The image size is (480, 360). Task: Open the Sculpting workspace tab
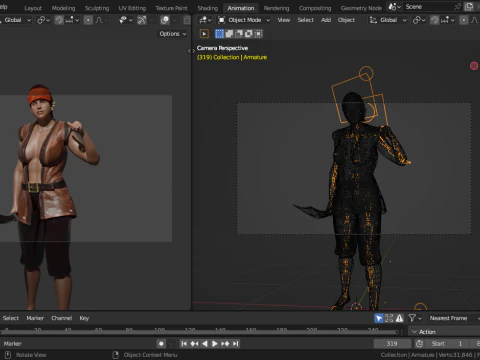click(97, 8)
